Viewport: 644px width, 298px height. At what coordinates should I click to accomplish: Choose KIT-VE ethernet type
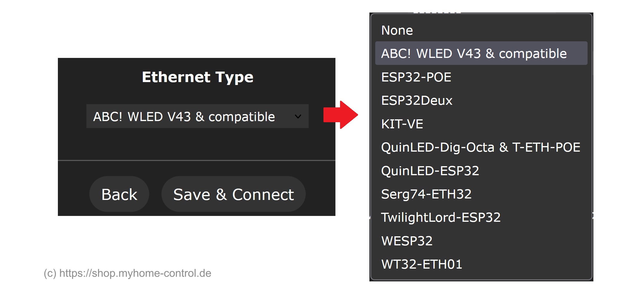click(x=481, y=124)
